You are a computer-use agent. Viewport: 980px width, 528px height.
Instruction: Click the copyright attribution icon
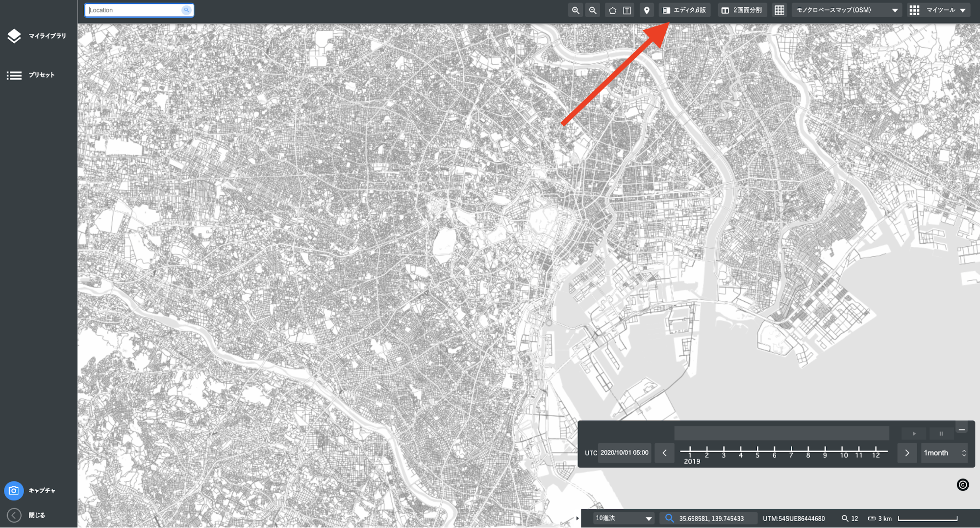[963, 485]
